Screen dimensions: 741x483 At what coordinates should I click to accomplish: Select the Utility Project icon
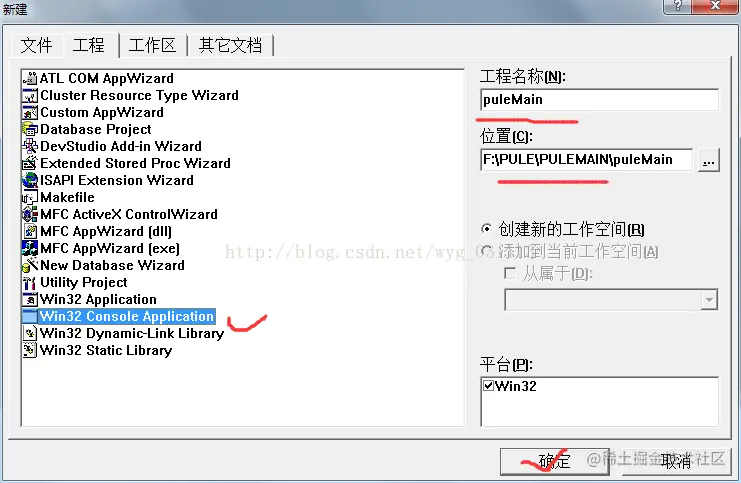[x=30, y=282]
